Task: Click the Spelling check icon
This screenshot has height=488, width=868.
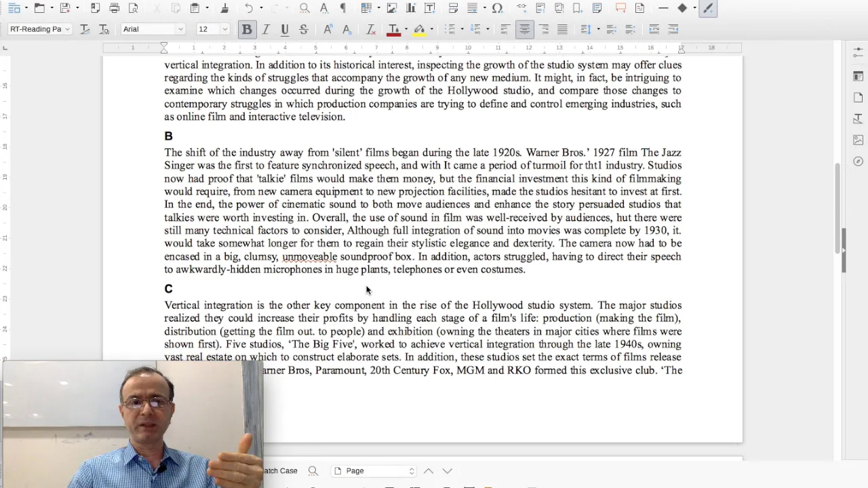Action: pyautogui.click(x=323, y=8)
